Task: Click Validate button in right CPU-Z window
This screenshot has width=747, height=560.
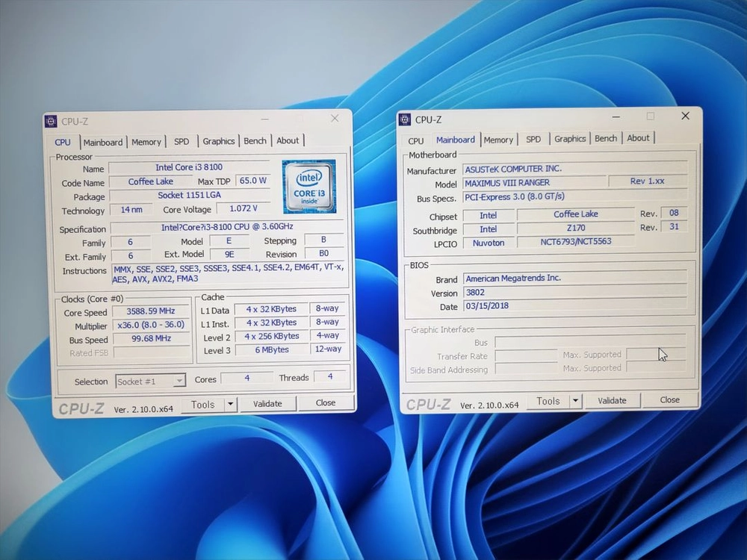Action: [x=613, y=400]
